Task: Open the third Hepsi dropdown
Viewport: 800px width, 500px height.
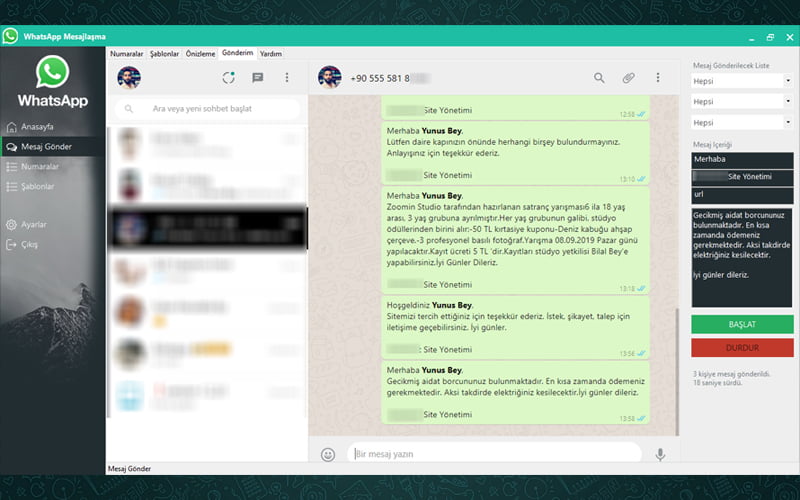Action: coord(742,122)
